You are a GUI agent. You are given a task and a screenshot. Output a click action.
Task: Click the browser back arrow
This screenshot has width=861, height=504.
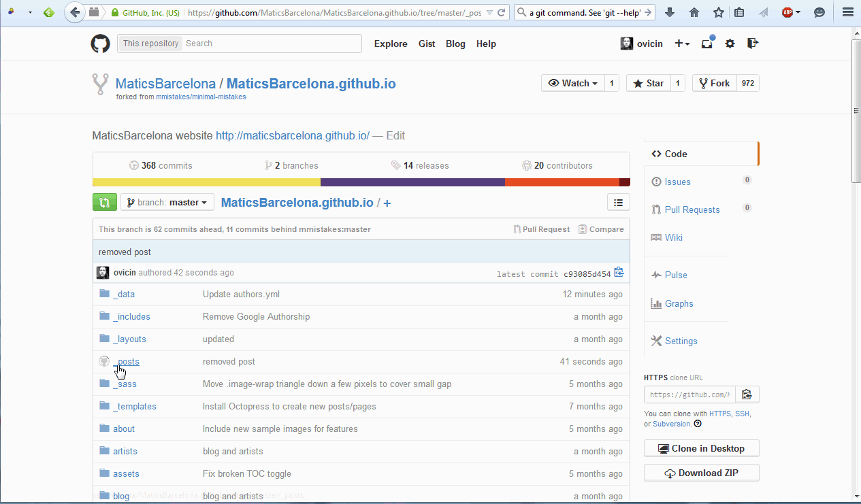[76, 12]
